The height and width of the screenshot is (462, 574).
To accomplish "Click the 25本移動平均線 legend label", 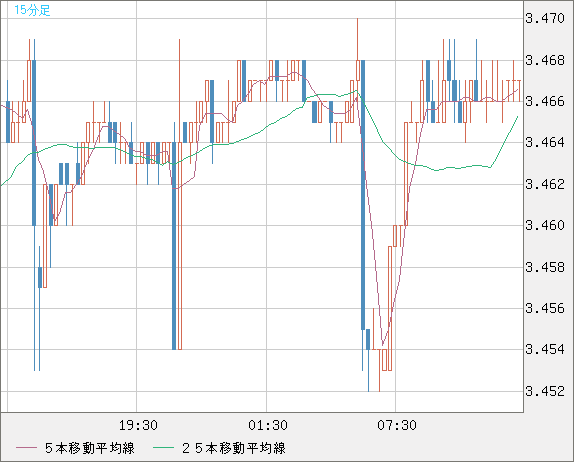I will pyautogui.click(x=234, y=448).
